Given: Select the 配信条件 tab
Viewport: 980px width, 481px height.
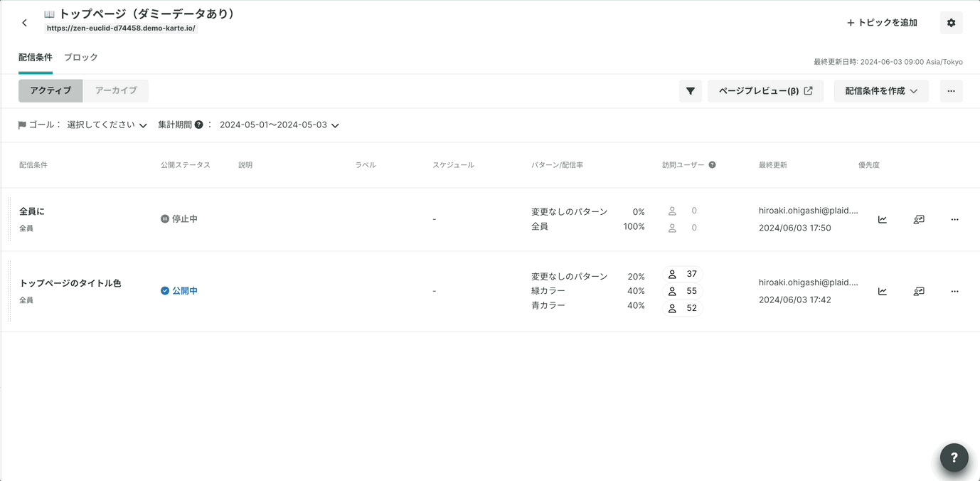Looking at the screenshot, I should pos(36,58).
